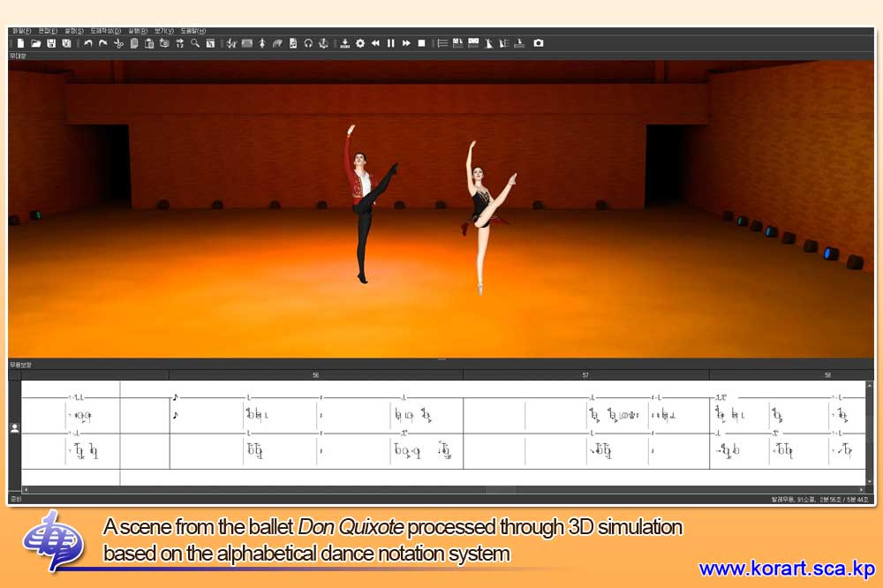Click measure 56 marker in timeline
Viewport: 883px width, 588px height.
pyautogui.click(x=315, y=375)
